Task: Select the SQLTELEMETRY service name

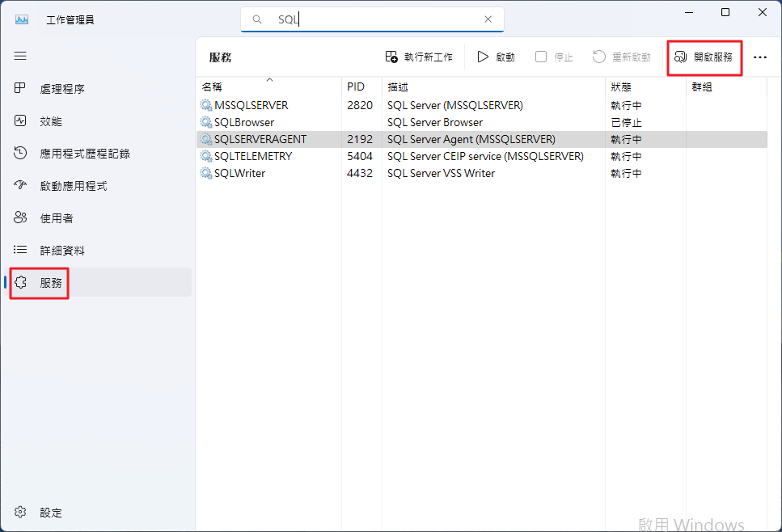Action: (x=253, y=156)
